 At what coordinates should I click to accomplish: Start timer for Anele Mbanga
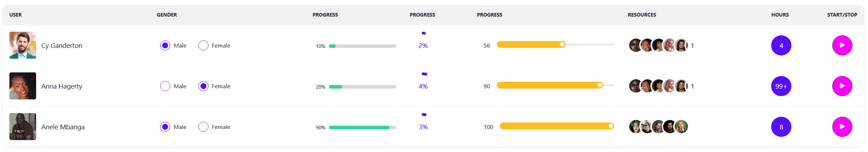point(842,127)
